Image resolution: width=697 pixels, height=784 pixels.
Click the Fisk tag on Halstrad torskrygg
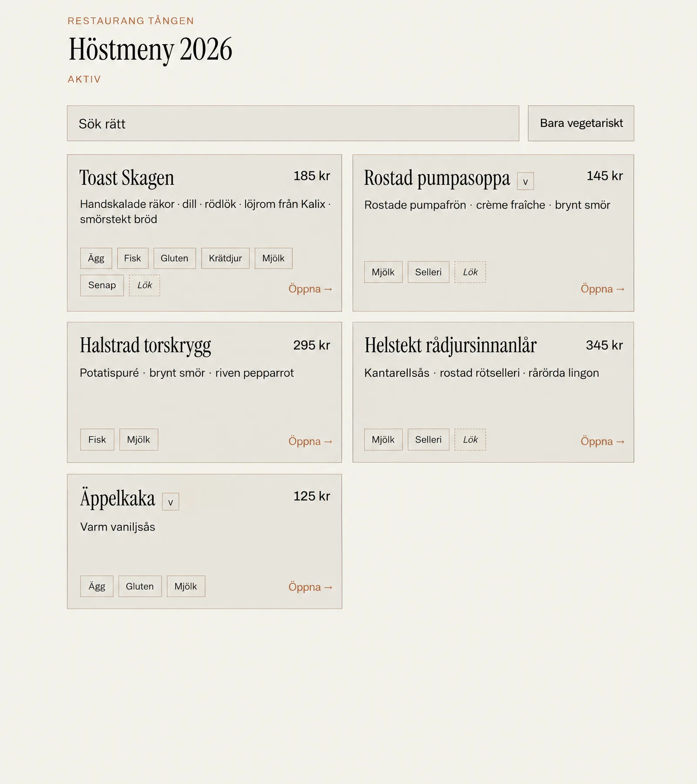(x=97, y=439)
